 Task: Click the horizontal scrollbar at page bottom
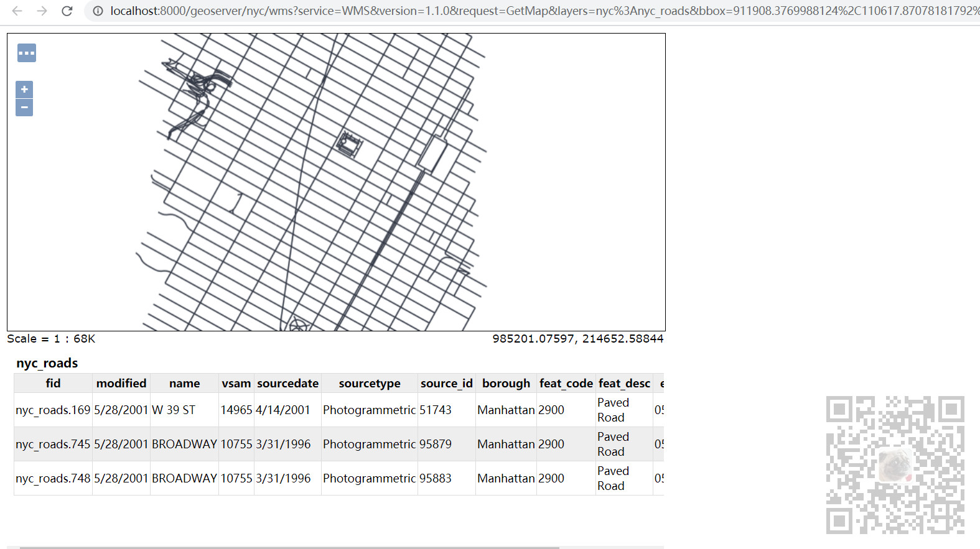289,547
